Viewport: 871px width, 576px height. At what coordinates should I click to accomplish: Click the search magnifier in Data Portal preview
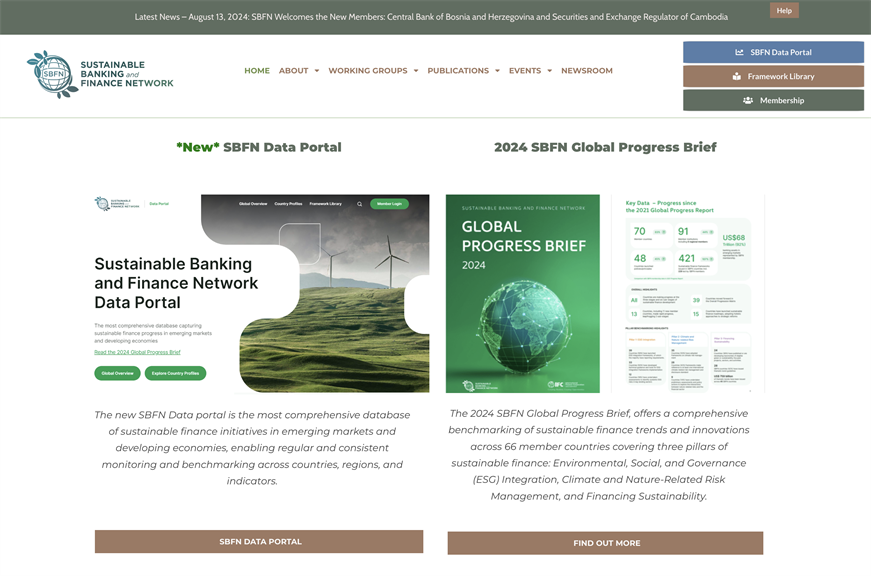[x=359, y=204]
